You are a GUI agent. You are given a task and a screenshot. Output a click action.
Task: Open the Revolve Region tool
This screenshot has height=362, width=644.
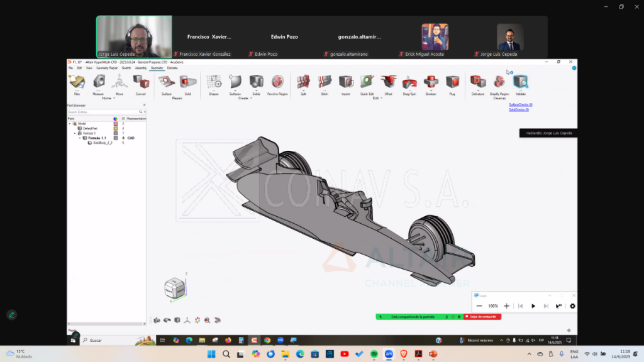(x=277, y=82)
